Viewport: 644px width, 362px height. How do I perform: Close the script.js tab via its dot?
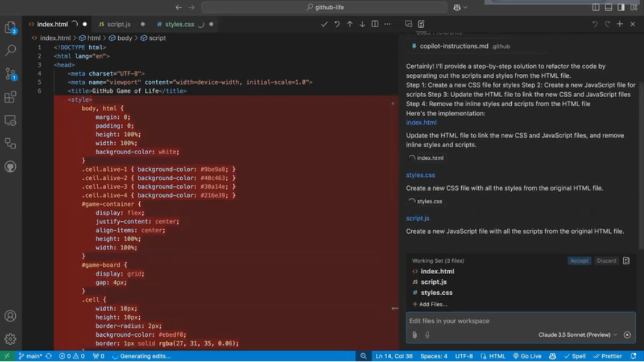point(142,24)
